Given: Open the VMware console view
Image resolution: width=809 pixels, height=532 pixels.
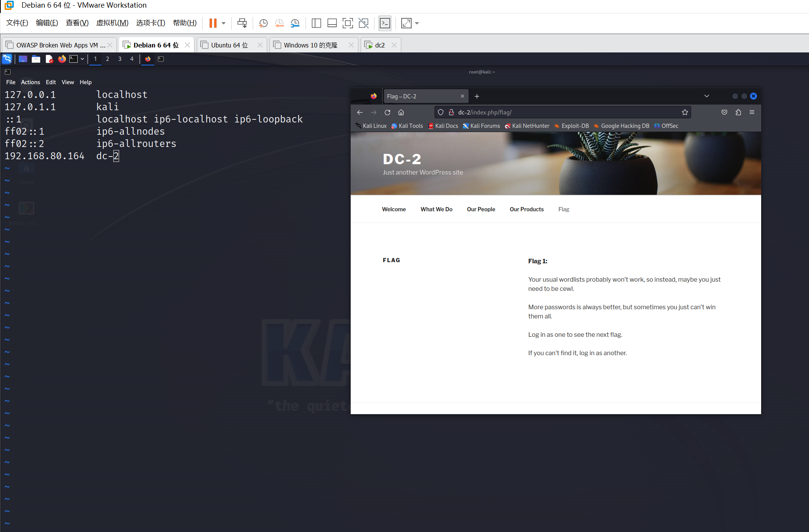Looking at the screenshot, I should pos(385,23).
